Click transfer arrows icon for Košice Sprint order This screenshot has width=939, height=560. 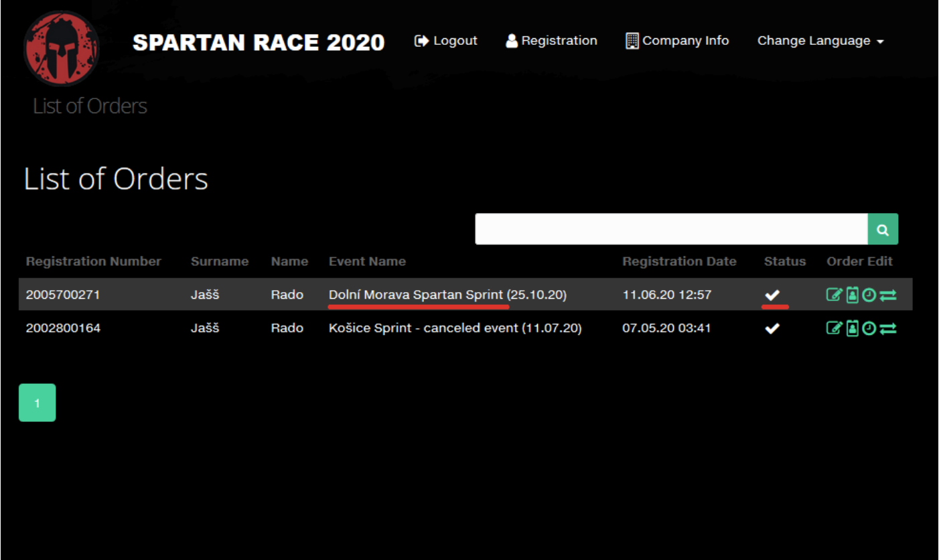pos(888,328)
